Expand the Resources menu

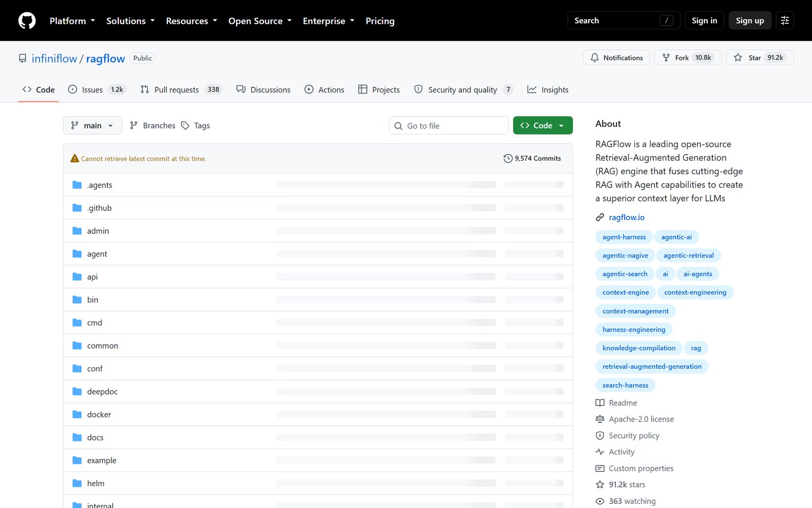[191, 21]
